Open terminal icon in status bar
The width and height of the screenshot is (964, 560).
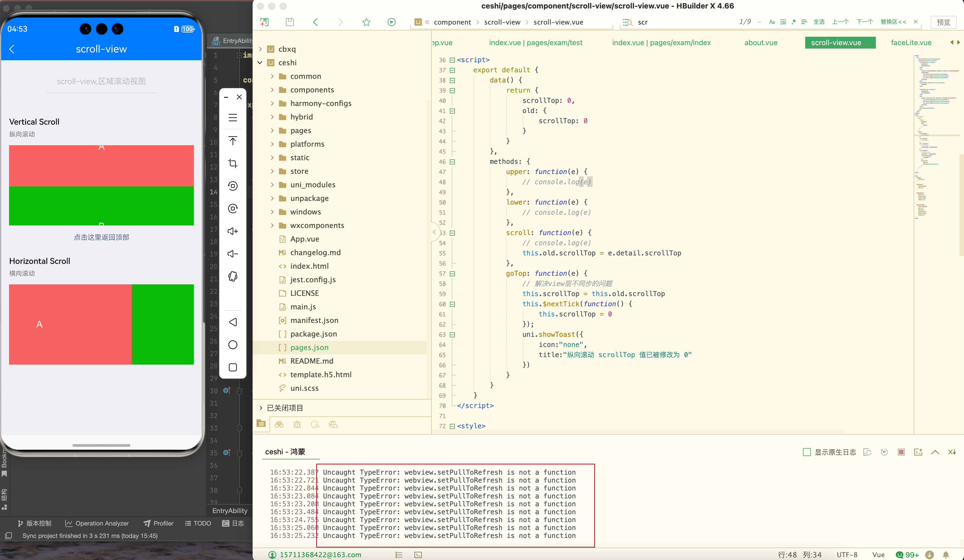coord(418,555)
